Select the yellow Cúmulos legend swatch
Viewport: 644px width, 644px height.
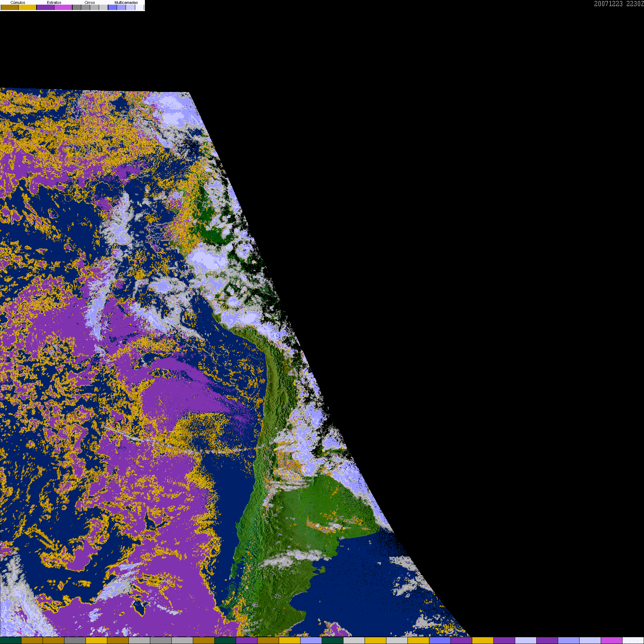[27, 7]
